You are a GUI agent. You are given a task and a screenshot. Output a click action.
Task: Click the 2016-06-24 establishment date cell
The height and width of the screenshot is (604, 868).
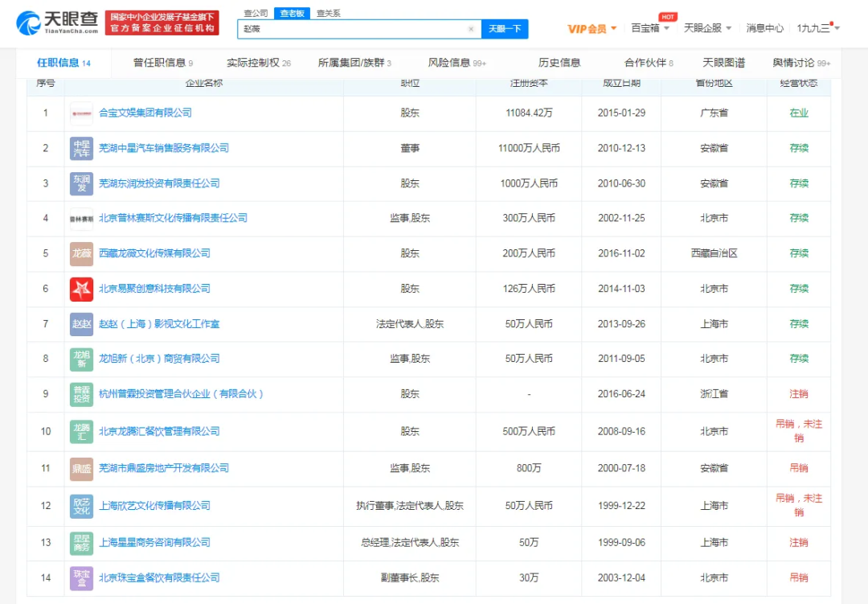[621, 394]
